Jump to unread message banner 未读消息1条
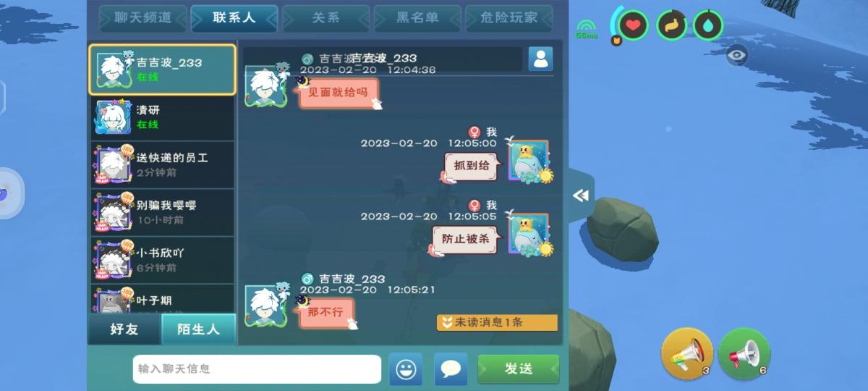 [x=497, y=322]
